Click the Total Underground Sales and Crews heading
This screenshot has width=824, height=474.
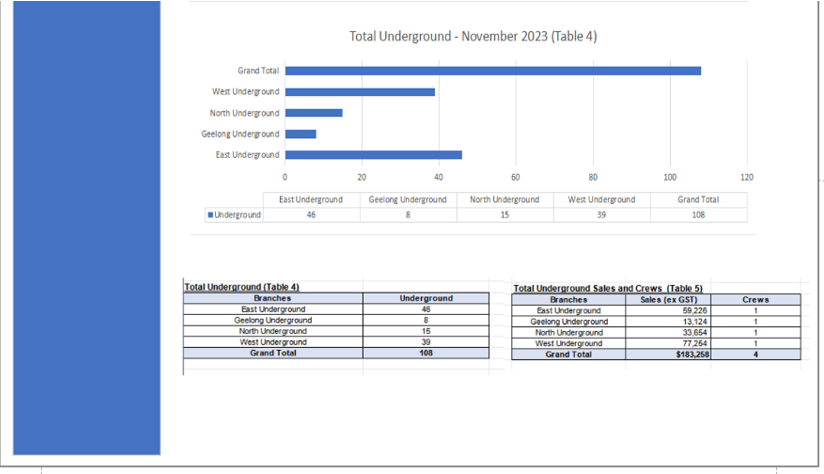point(607,288)
